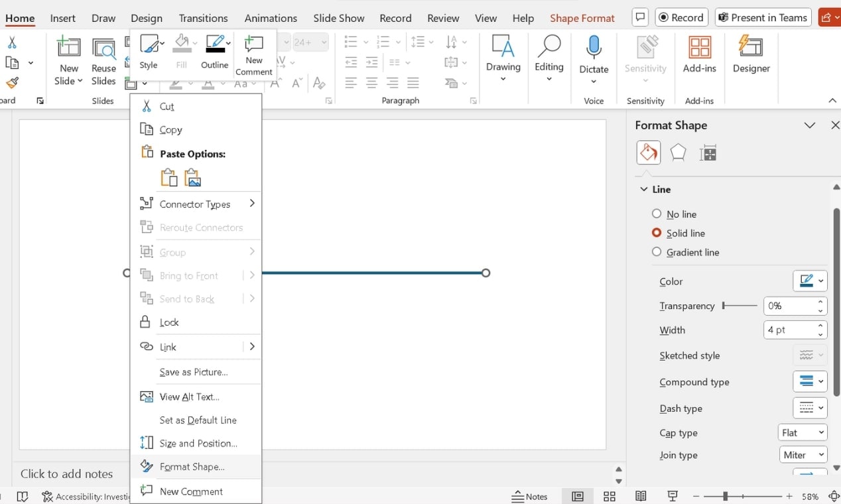
Task: Click the Line Spacing icon
Action: pyautogui.click(x=418, y=42)
